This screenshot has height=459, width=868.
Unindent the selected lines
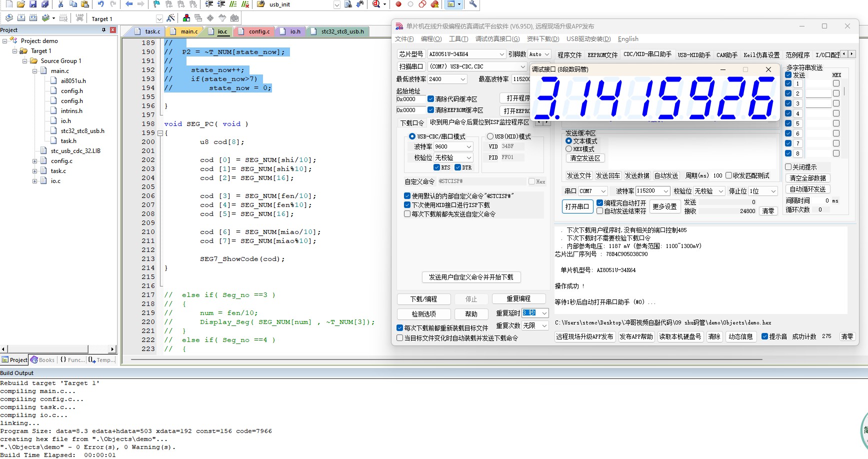(x=221, y=4)
